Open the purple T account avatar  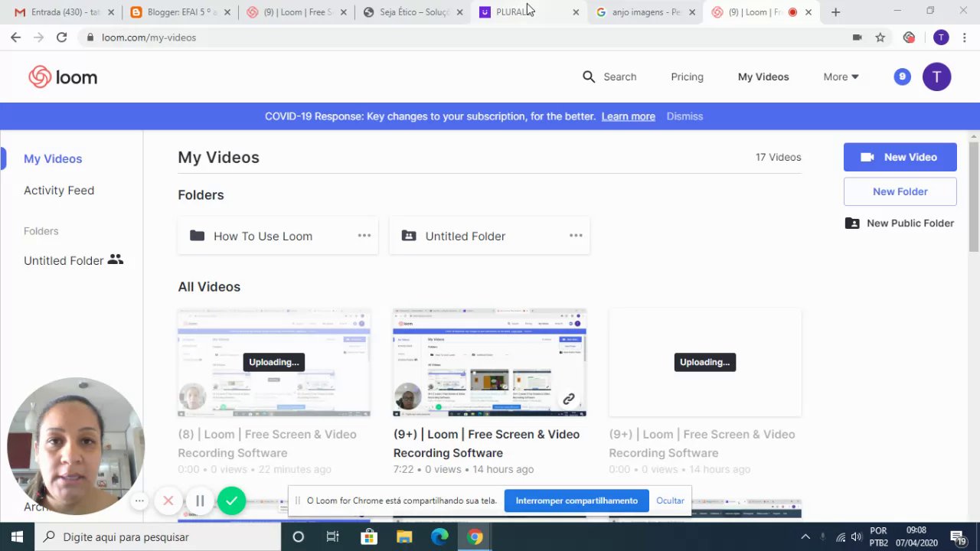pos(936,77)
